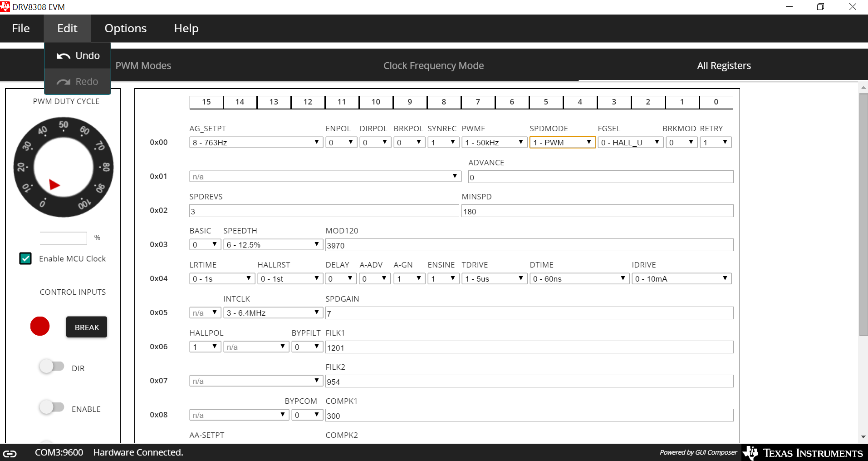Screen dimensions: 868x461
Task: Open the DIRPOL dropdown
Action: pos(375,142)
